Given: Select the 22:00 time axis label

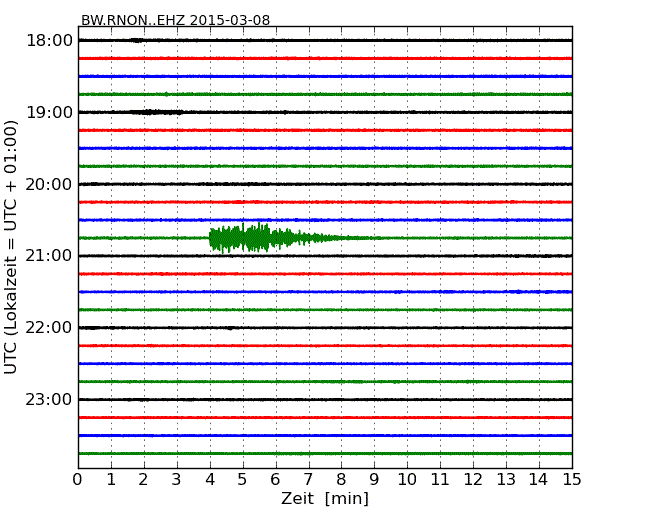Looking at the screenshot, I should coord(49,328).
